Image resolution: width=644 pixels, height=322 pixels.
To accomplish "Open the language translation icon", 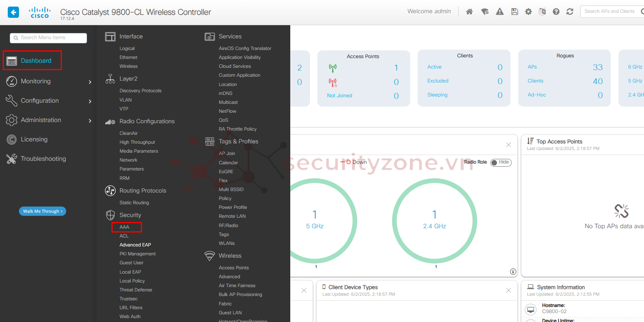I will pos(542,12).
